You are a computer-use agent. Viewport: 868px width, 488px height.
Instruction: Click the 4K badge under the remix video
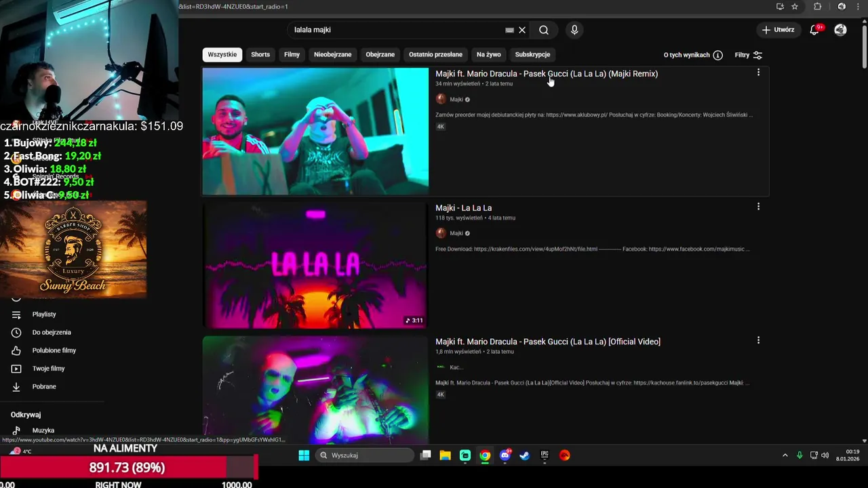[440, 127]
